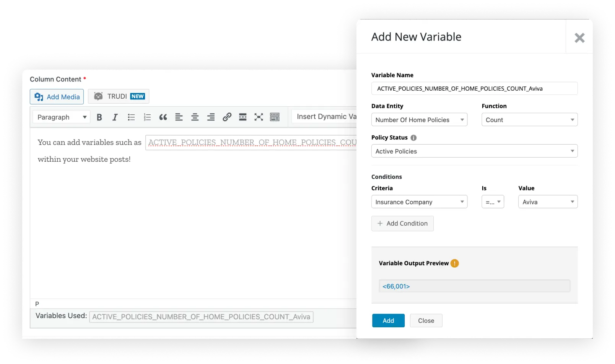Select the variable token in editor text
This screenshot has width=615, height=364.
[x=251, y=143]
